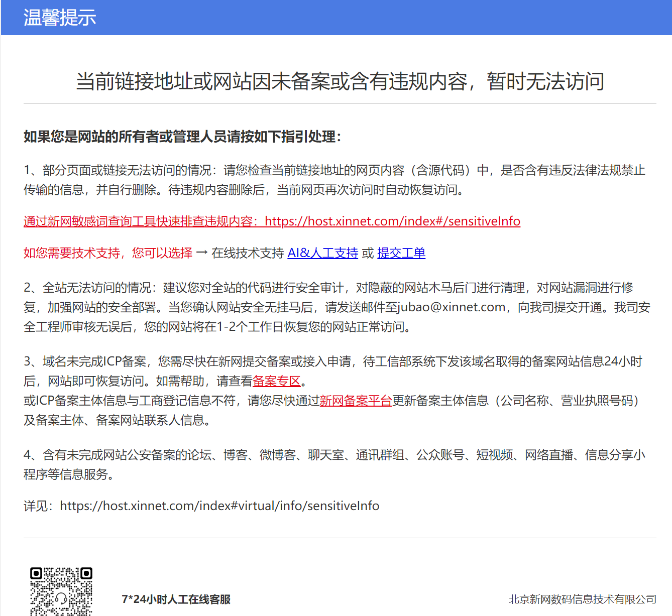
Task: Open the 备案专区 link
Action: [x=276, y=381]
